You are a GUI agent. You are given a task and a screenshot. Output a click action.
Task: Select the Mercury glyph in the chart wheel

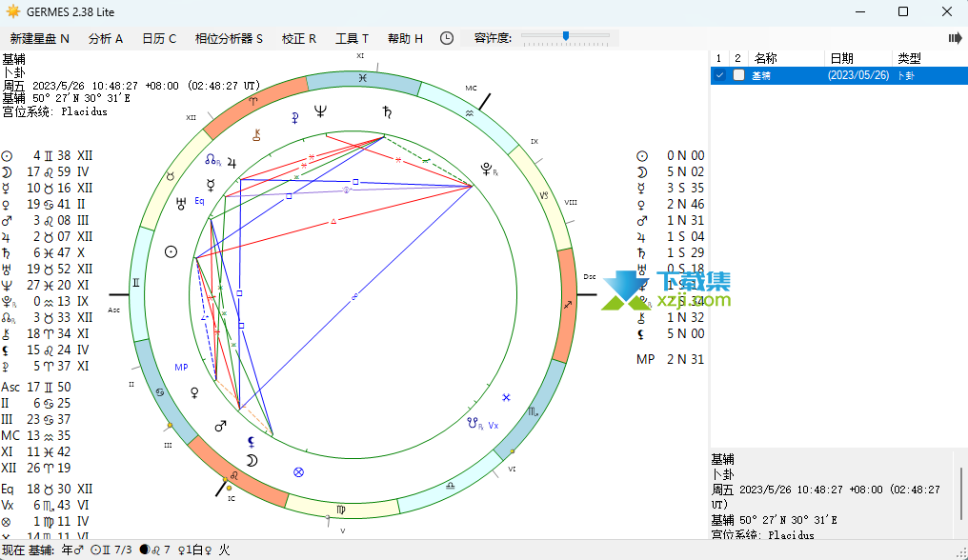tap(211, 185)
